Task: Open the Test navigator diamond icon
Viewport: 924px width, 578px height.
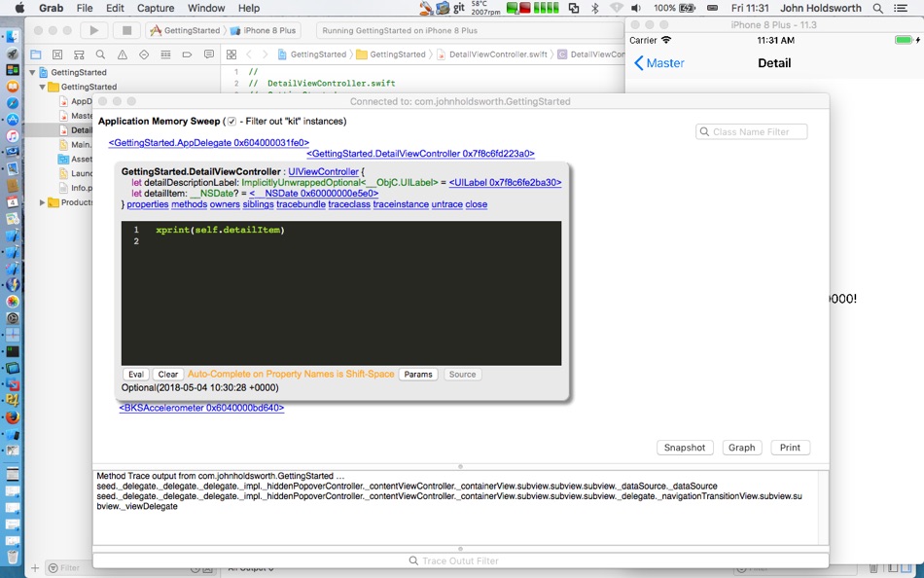Action: point(144,54)
